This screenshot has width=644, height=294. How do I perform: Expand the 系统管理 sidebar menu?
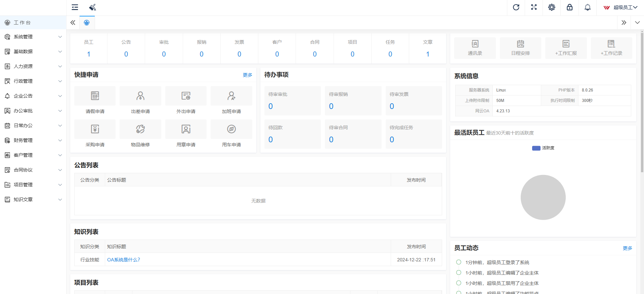point(33,37)
